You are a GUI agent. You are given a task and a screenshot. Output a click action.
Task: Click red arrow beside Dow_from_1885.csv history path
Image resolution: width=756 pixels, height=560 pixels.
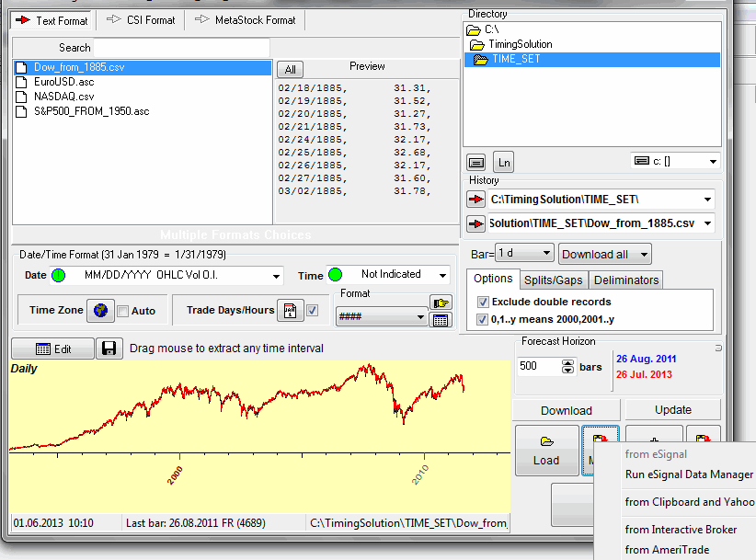476,223
